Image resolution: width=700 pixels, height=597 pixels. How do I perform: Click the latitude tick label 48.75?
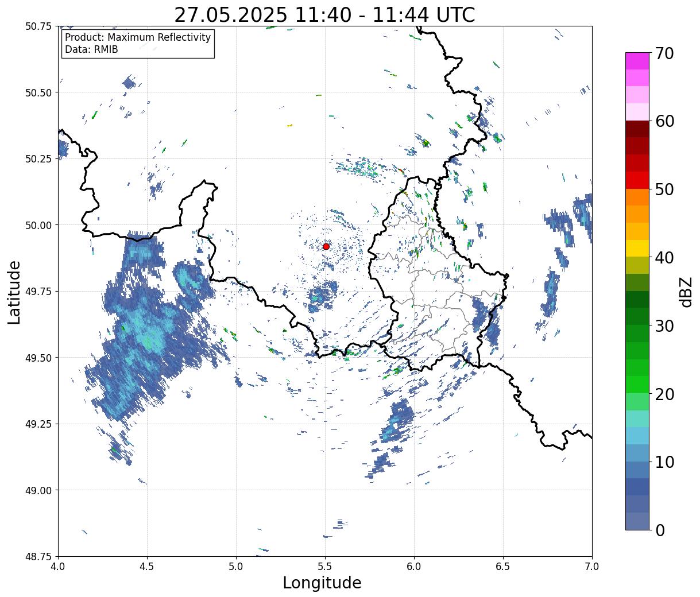click(38, 556)
